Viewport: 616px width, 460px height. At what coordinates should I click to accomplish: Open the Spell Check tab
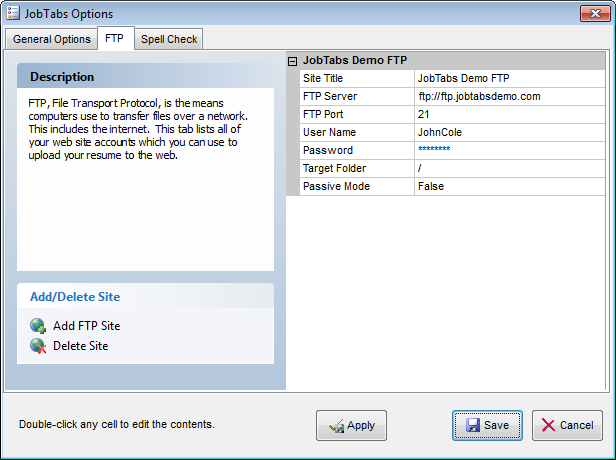169,39
